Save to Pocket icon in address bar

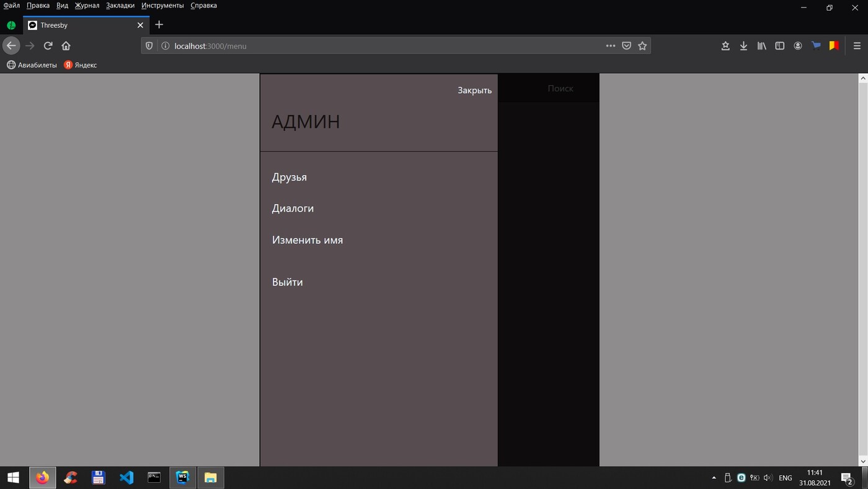click(x=626, y=46)
